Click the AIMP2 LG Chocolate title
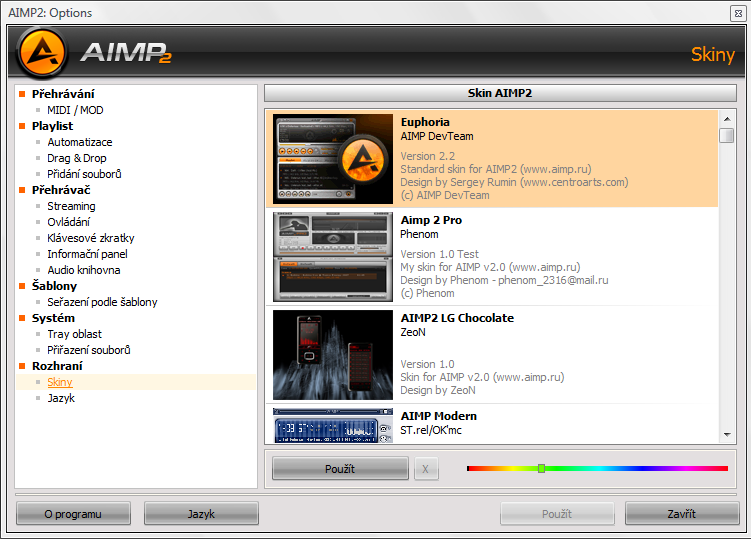The width and height of the screenshot is (751, 539). (x=457, y=318)
